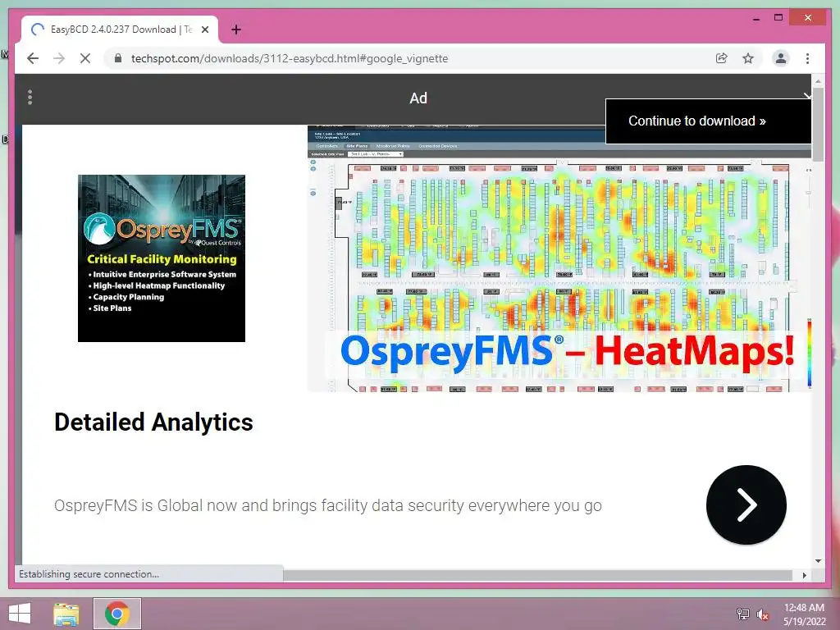Viewport: 840px width, 630px height.
Task: Open Chrome's three-dot menu
Action: 807,58
